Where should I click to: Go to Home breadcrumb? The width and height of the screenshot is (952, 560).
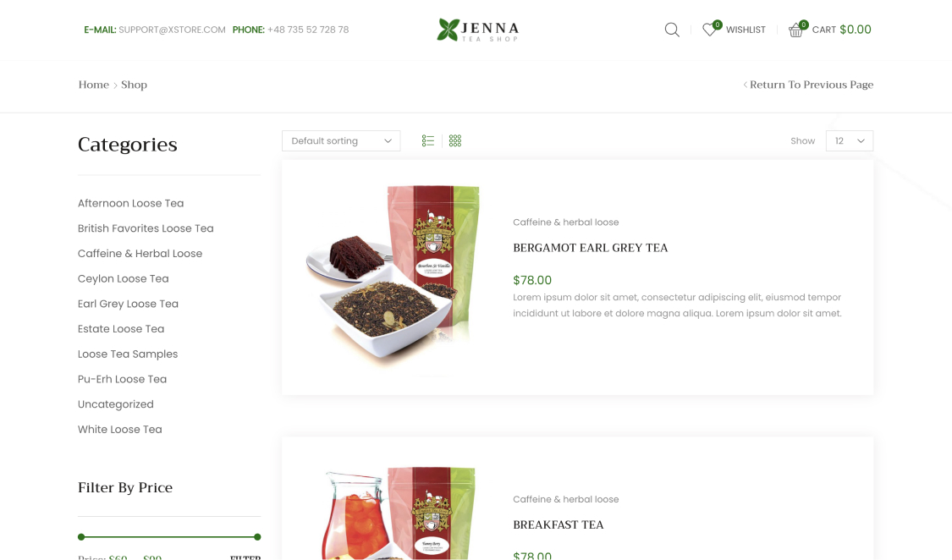click(93, 85)
